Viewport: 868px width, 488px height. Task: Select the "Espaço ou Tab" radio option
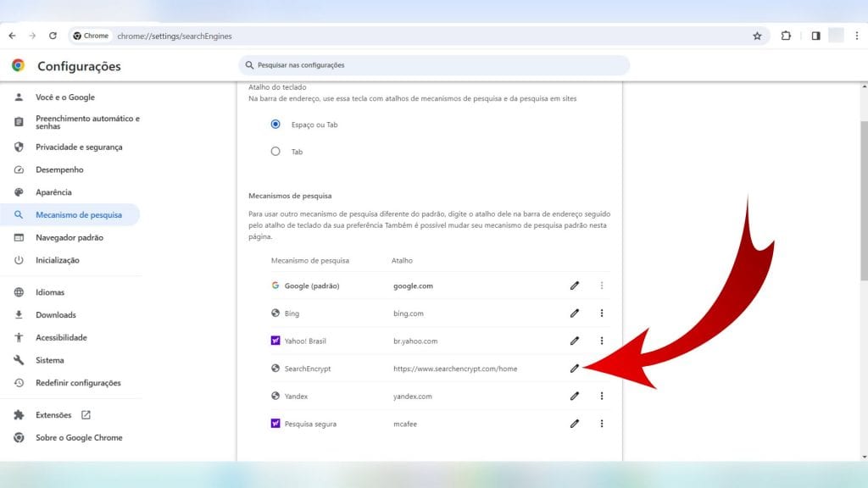275,125
